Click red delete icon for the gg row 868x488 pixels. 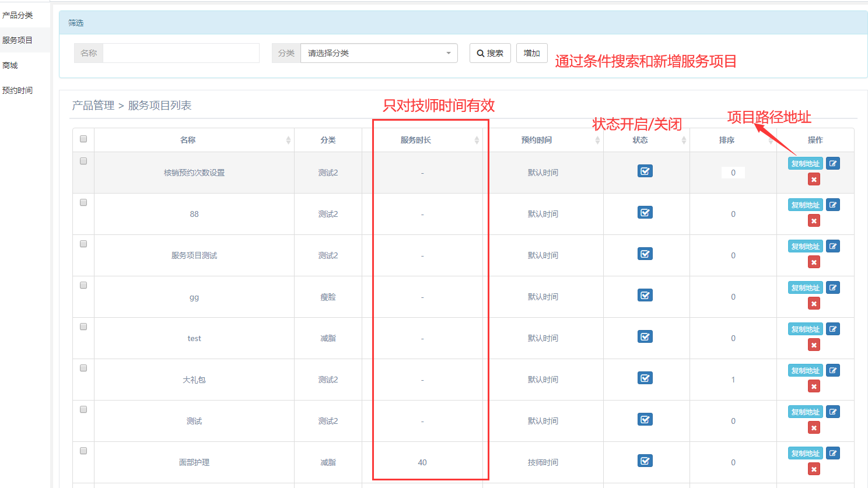pos(814,304)
